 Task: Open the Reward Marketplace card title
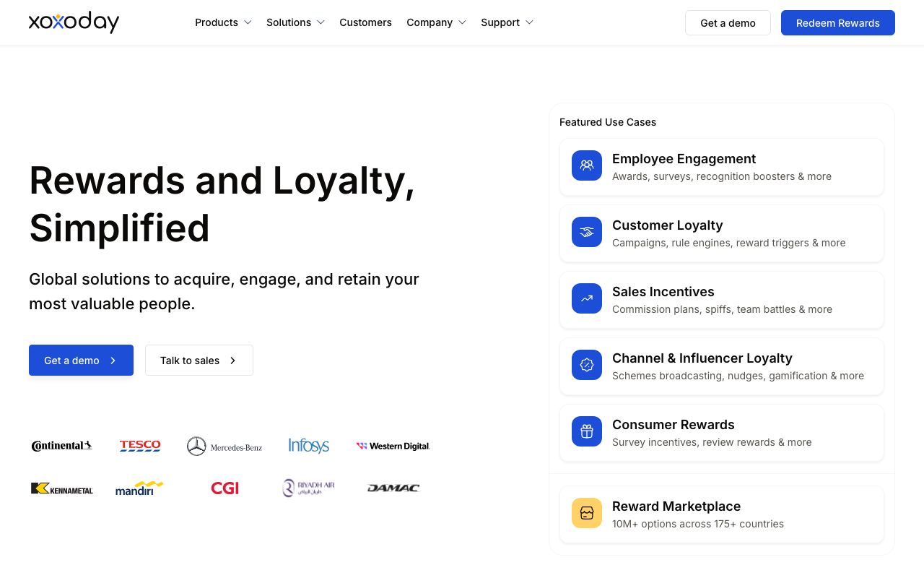(x=676, y=506)
